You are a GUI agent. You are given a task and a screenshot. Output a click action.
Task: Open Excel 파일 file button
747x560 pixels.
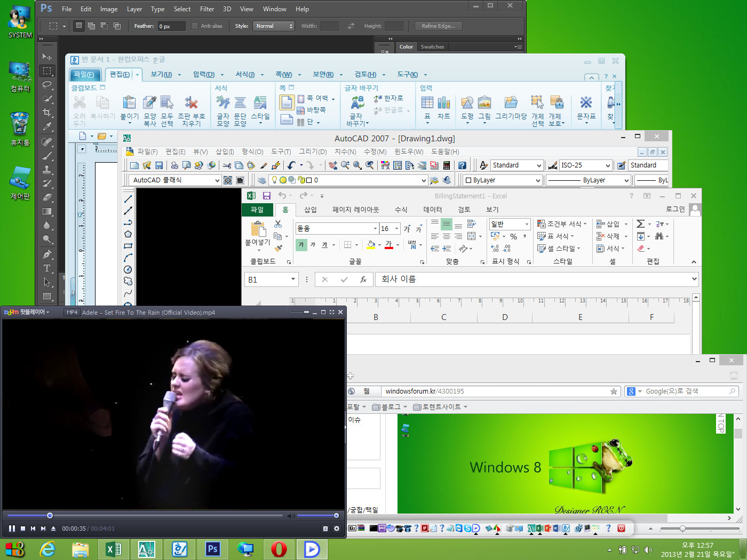tap(257, 210)
